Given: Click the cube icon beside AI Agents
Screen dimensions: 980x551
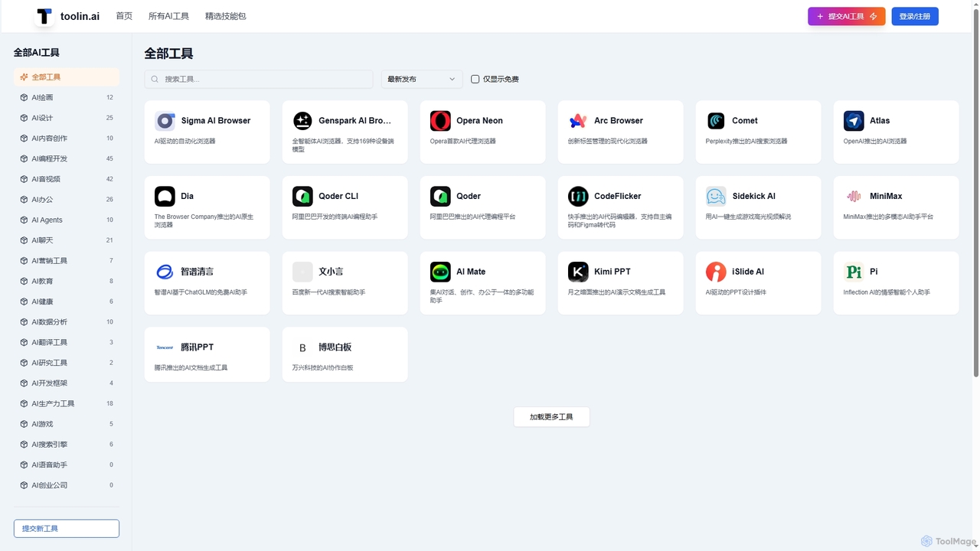Looking at the screenshot, I should [x=24, y=220].
